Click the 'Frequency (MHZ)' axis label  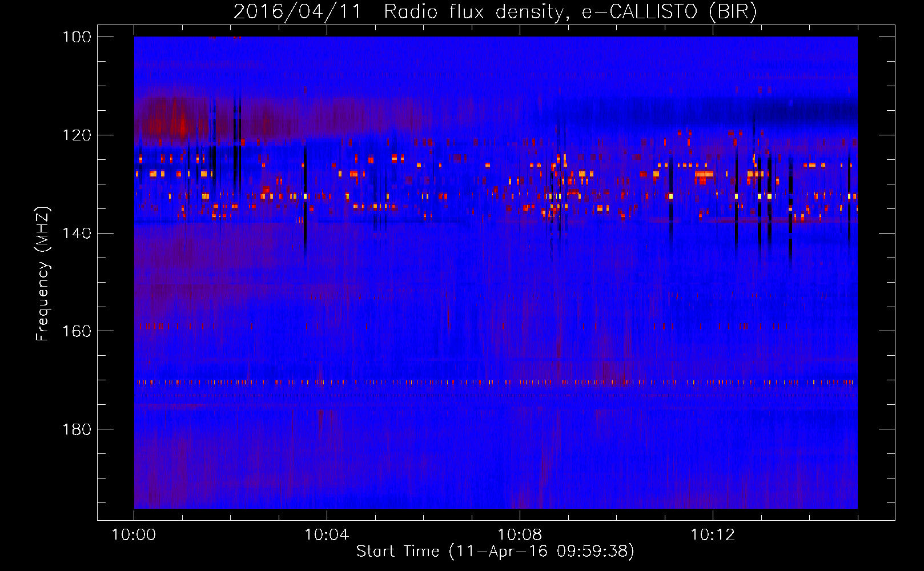point(43,274)
